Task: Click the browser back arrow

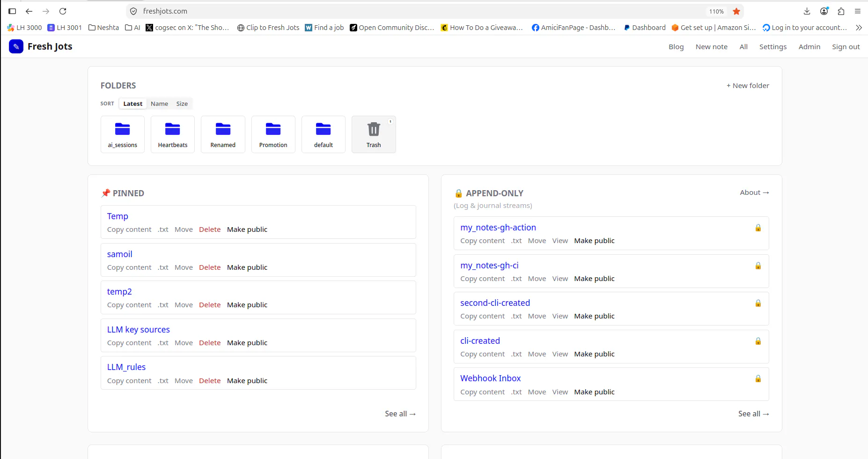Action: coord(29,11)
